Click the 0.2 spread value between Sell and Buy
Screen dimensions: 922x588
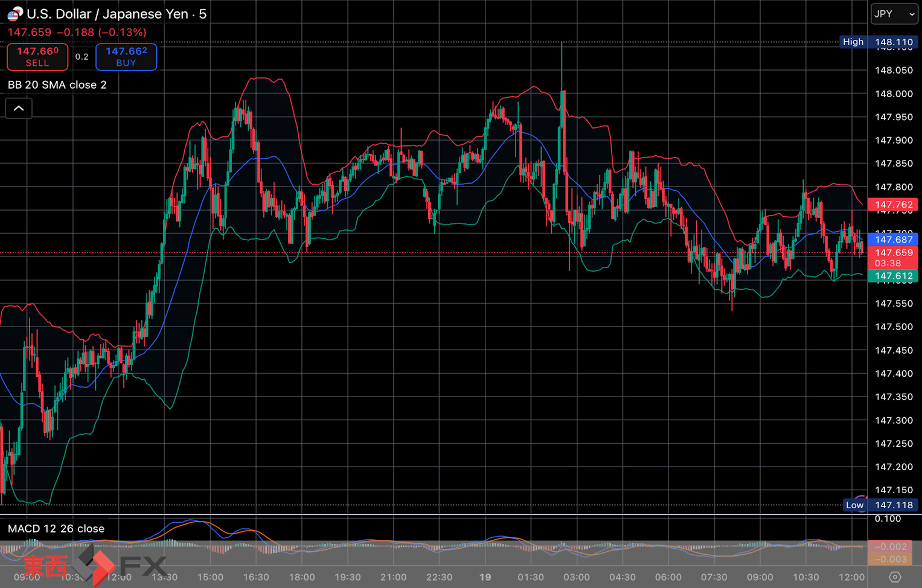click(82, 57)
